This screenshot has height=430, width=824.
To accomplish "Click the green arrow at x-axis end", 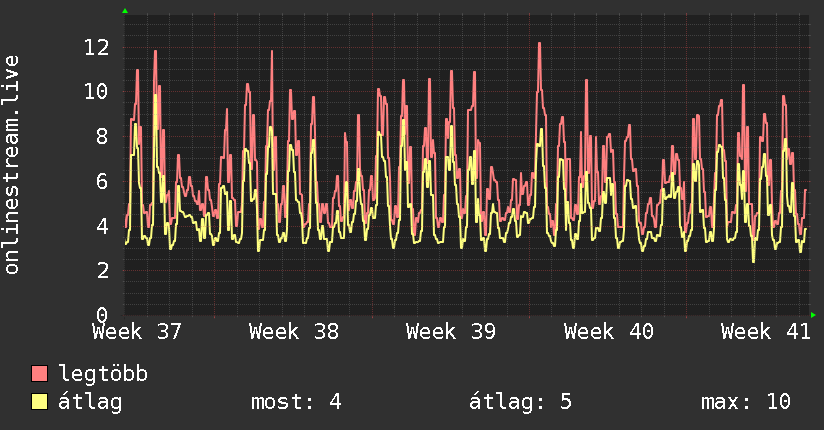I will (x=813, y=315).
